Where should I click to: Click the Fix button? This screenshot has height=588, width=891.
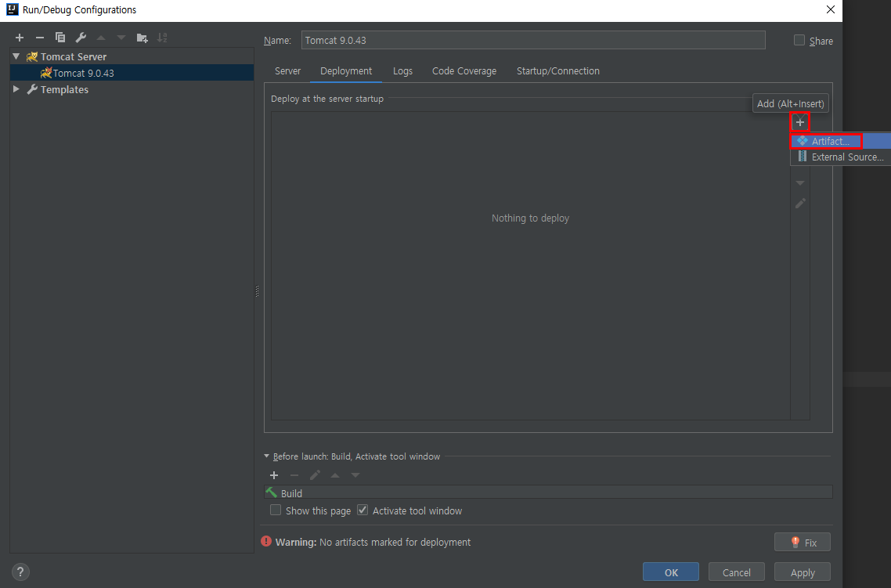coord(803,542)
